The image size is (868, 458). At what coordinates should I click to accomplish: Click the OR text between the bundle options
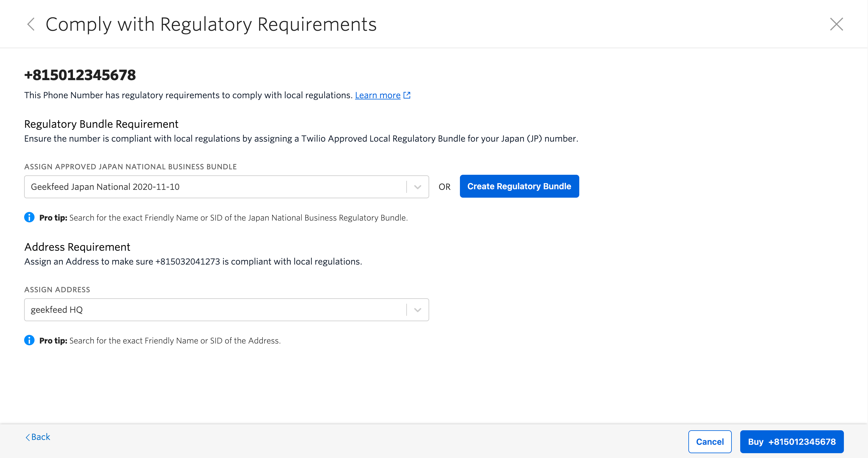(444, 187)
